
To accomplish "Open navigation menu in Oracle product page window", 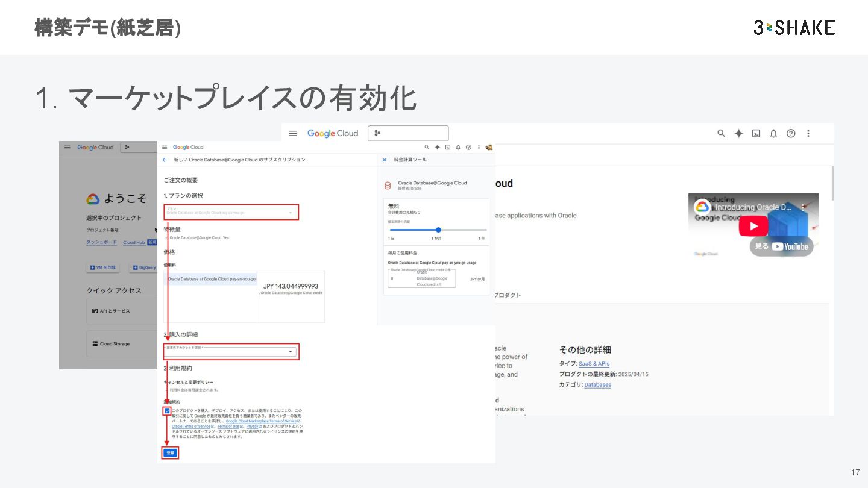I will 293,133.
